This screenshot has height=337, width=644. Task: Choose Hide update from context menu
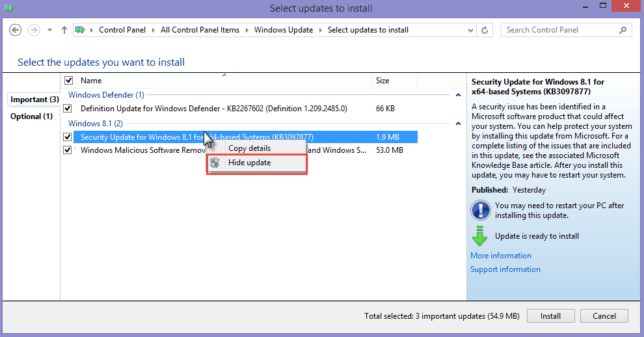[x=257, y=163]
